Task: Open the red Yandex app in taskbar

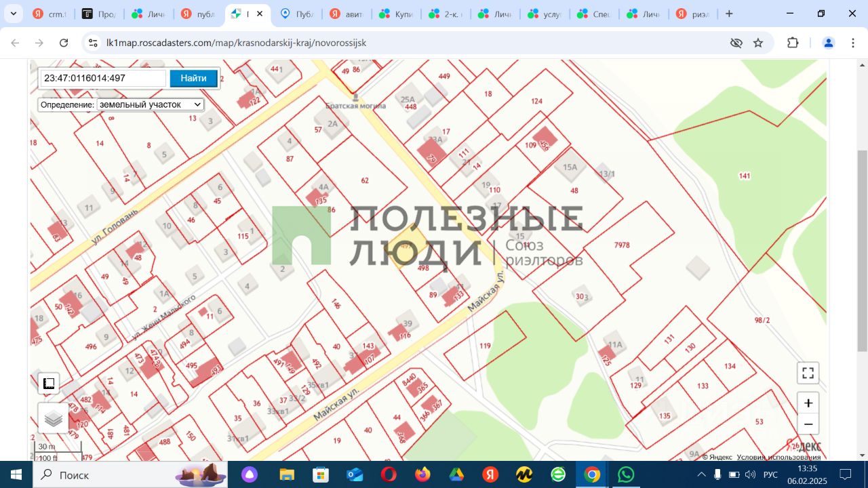Action: [x=490, y=474]
